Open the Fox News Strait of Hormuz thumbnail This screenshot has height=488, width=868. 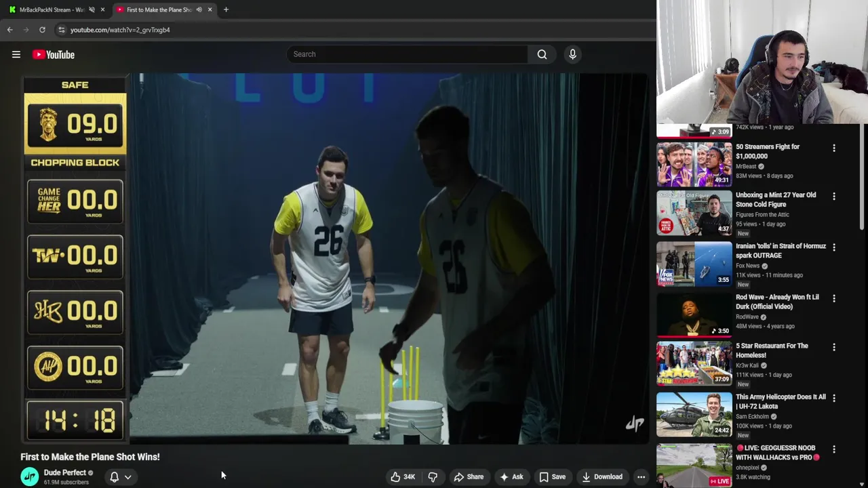(x=694, y=264)
